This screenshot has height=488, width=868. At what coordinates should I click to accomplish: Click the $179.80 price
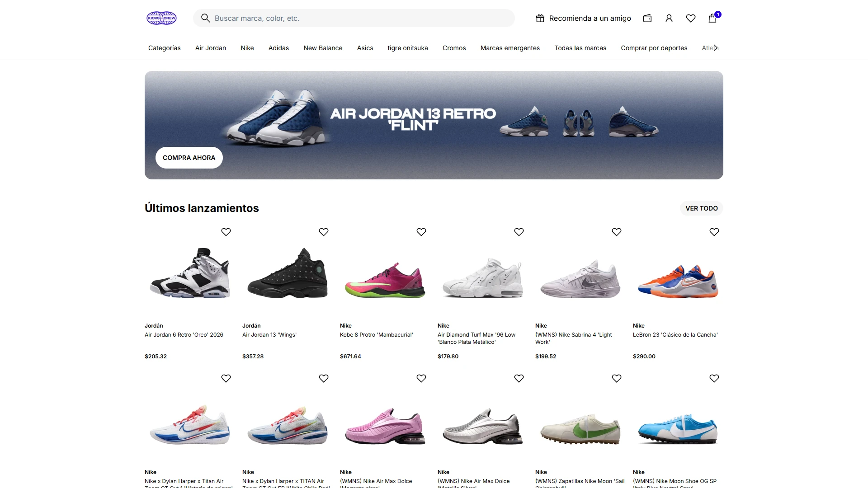tap(448, 357)
